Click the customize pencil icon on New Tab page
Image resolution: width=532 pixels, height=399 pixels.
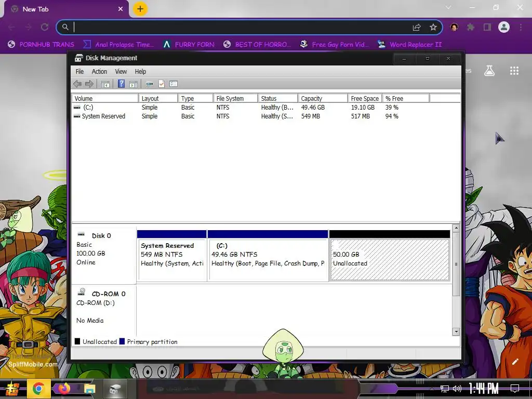pos(515,362)
